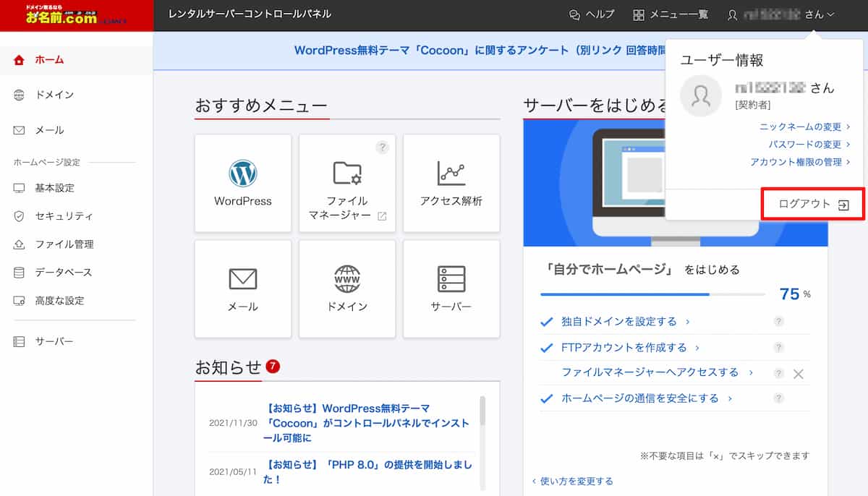Click help icon beside 独自ドメインを設定する
868x496 pixels.
[x=778, y=322]
